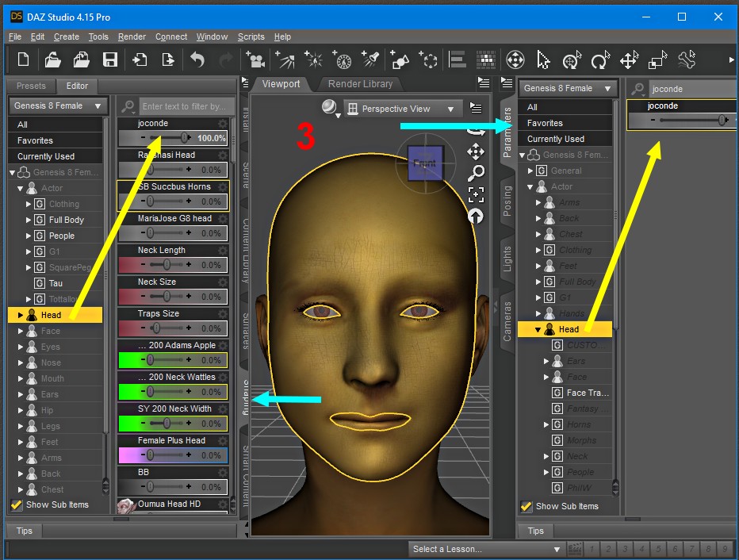Toggle right pane Show Sub Items checkbox
This screenshot has height=560, width=739.
(526, 507)
